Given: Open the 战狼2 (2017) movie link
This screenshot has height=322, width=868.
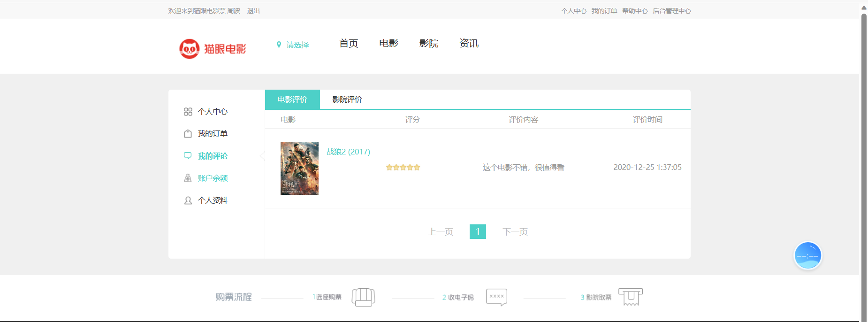Looking at the screenshot, I should click(x=348, y=152).
